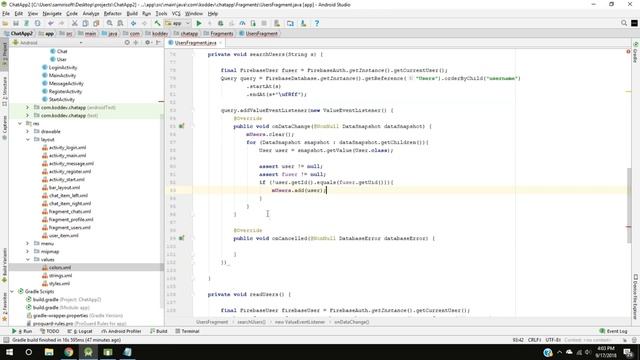The width and height of the screenshot is (640, 360).
Task: Click the Make Project hammer icon
Action: [x=157, y=23]
